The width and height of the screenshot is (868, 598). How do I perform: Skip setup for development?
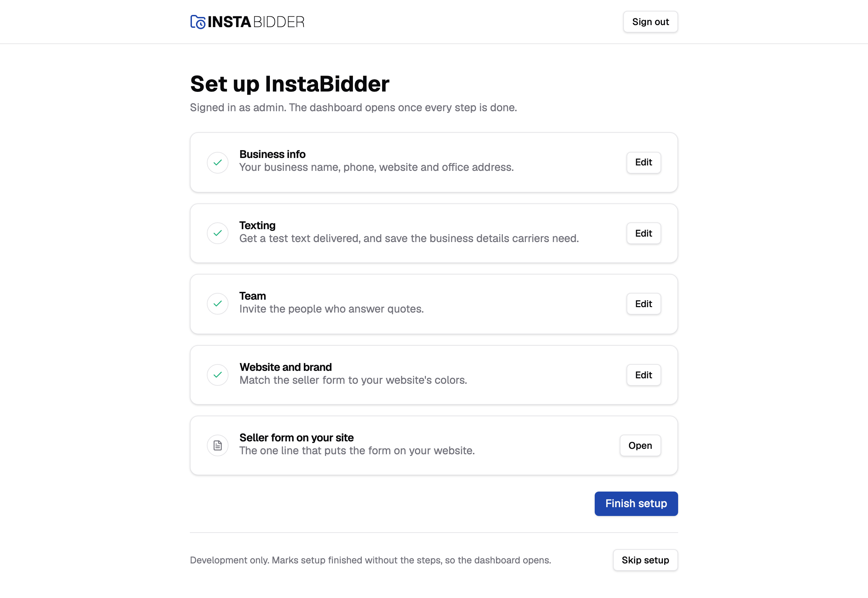pos(645,560)
